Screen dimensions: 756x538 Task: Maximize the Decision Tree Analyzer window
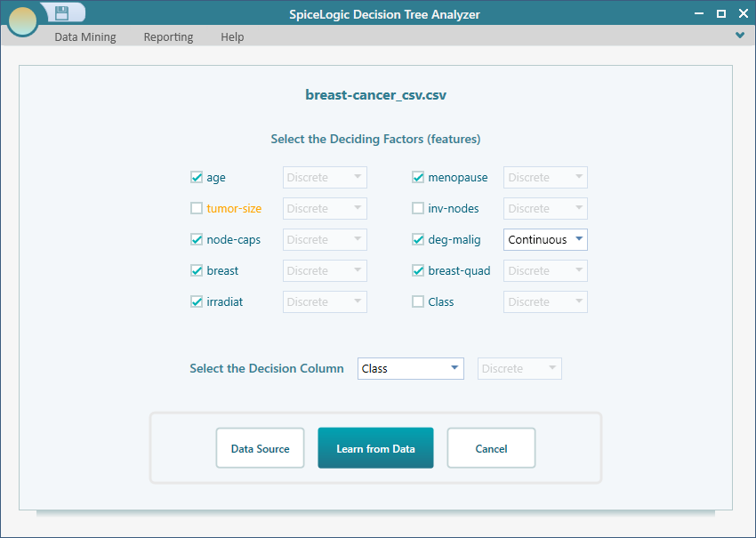(x=720, y=13)
